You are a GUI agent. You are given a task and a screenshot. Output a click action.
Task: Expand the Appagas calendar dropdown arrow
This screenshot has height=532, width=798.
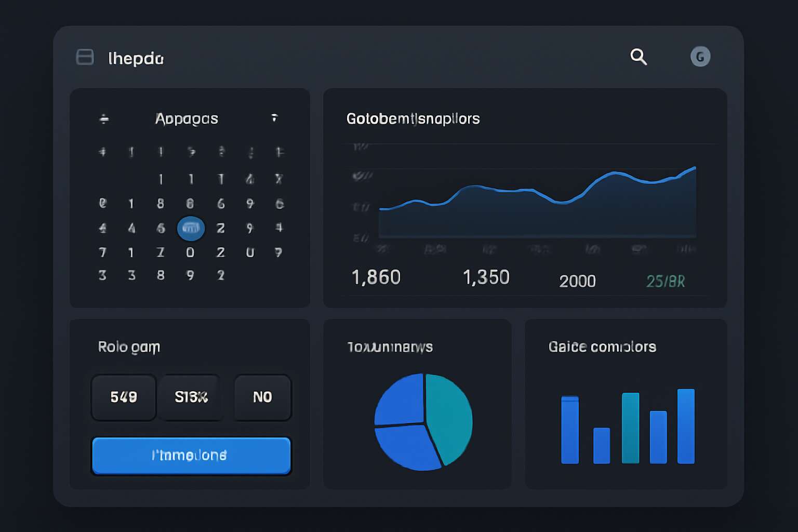(x=274, y=118)
